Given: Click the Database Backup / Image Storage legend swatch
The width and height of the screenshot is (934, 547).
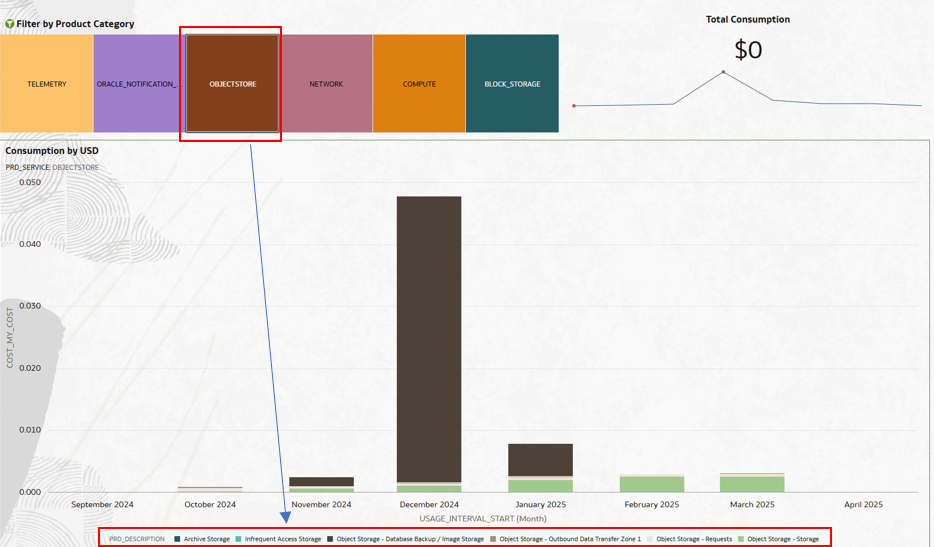Looking at the screenshot, I should (x=330, y=539).
